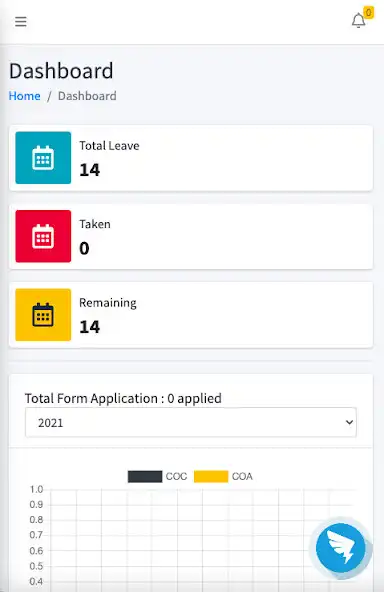
Task: Click the COC legend label text
Action: (176, 476)
